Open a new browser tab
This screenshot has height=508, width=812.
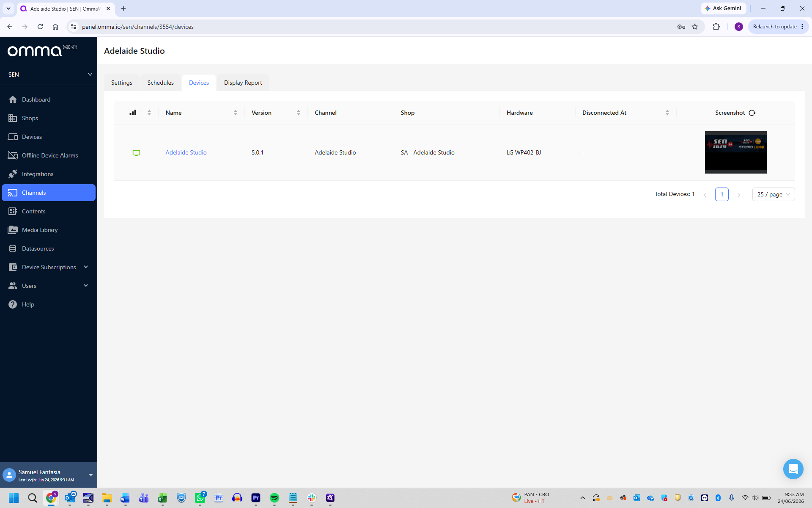[123, 8]
